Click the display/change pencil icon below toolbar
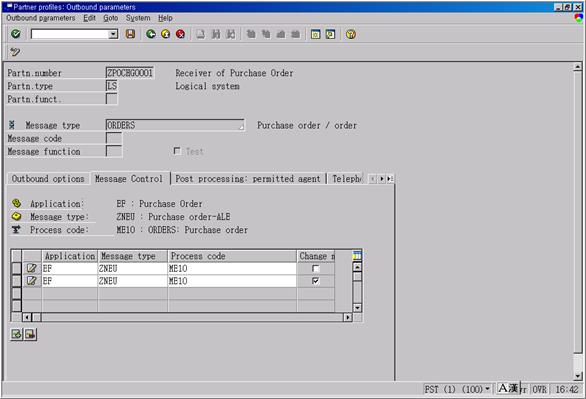 click(15, 52)
